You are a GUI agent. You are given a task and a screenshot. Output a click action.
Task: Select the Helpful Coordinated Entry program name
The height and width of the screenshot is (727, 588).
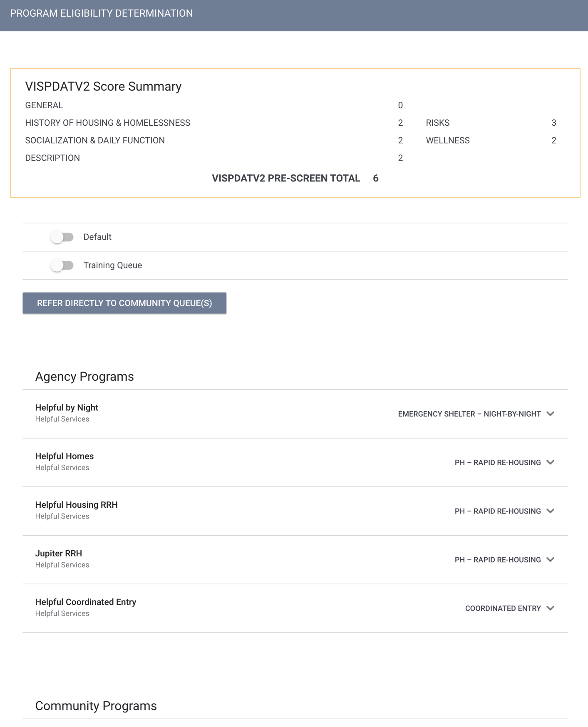tap(86, 602)
